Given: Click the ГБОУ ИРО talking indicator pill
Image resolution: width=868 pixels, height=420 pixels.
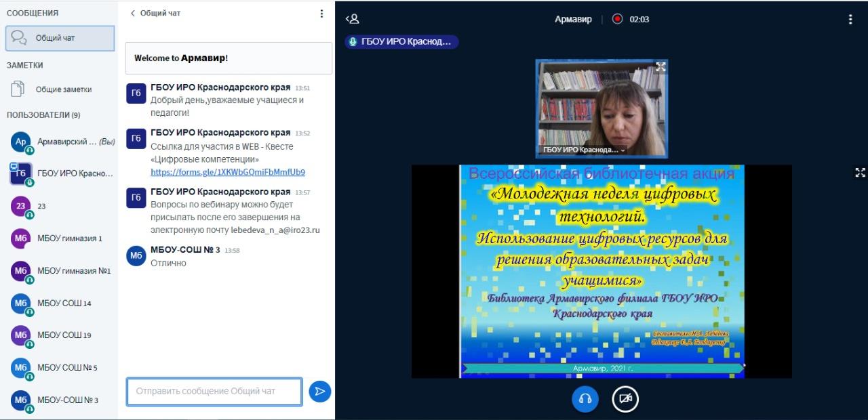Looking at the screenshot, I should pyautogui.click(x=401, y=41).
